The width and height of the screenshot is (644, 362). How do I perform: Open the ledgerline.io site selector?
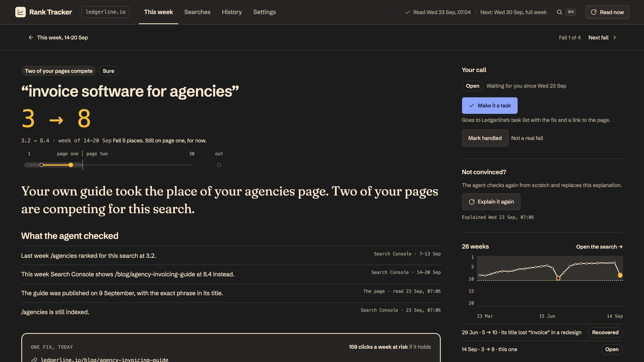click(105, 12)
